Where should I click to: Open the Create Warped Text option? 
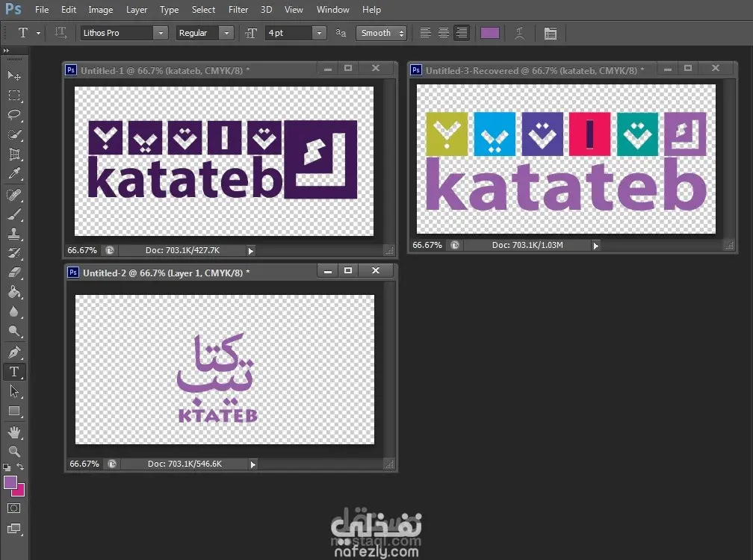(x=520, y=33)
